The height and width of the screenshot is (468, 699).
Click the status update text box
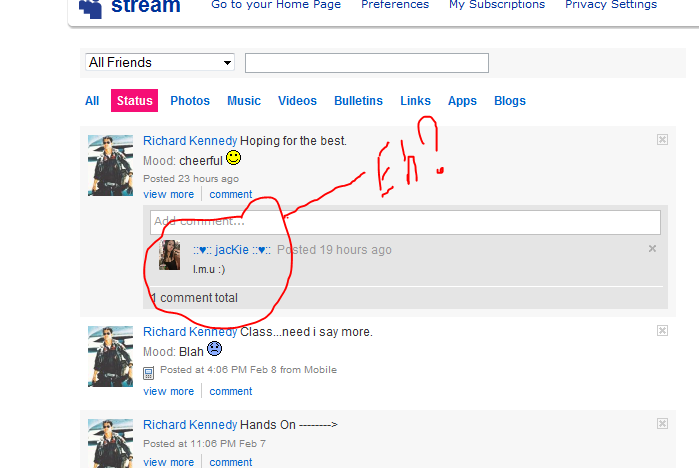(366, 63)
